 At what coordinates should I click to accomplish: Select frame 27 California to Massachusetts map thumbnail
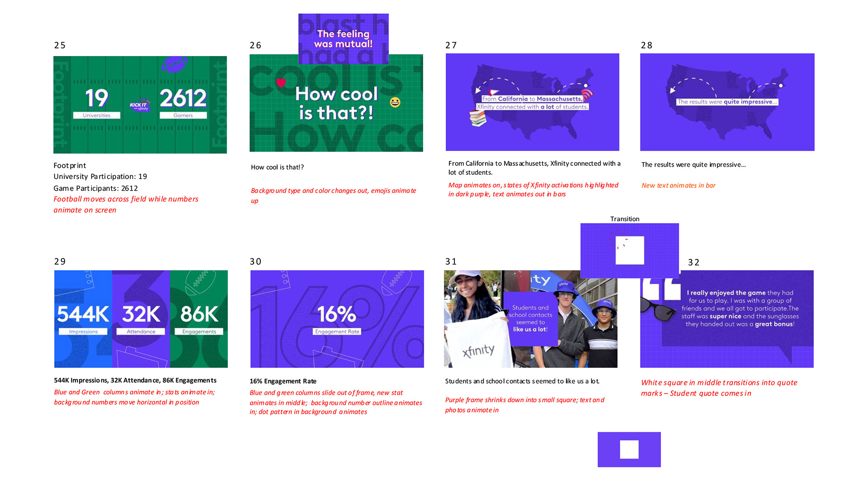pyautogui.click(x=533, y=102)
